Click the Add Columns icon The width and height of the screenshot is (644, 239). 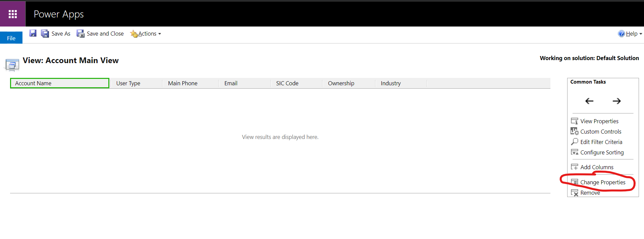point(575,167)
